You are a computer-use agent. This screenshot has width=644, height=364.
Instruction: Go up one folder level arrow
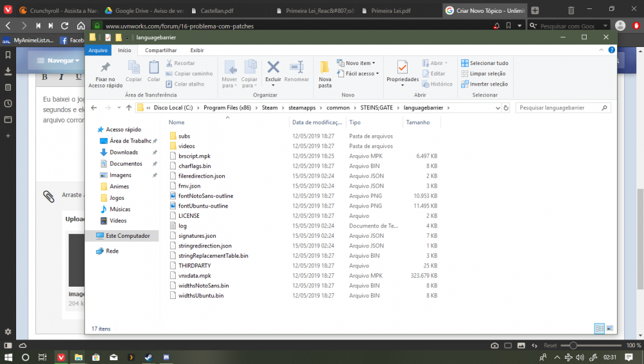tap(129, 108)
